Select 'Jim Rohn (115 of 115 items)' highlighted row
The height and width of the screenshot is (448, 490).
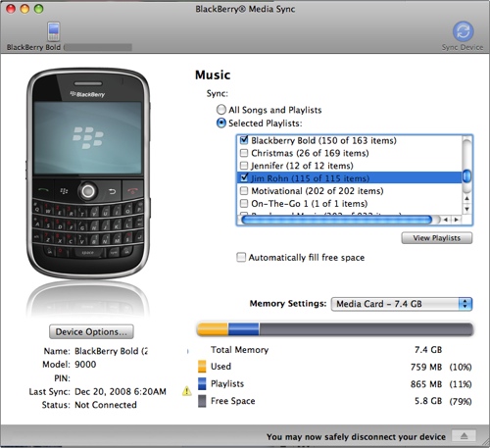pyautogui.click(x=349, y=177)
